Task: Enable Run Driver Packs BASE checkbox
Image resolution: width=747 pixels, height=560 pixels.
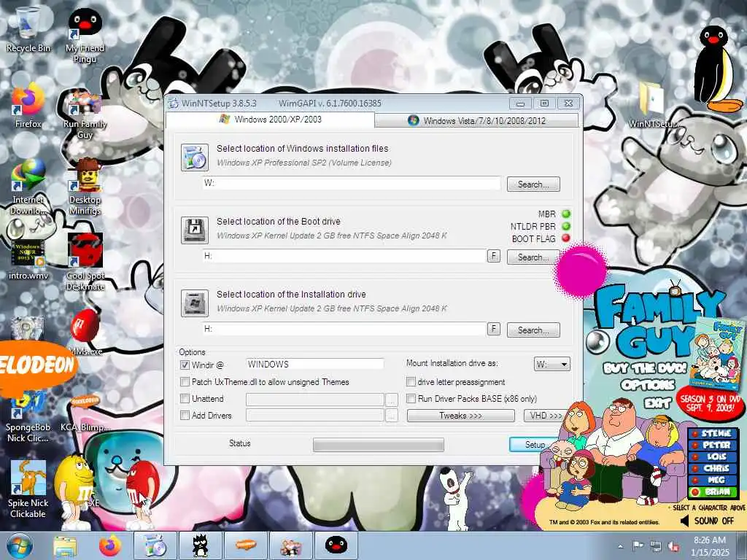Action: tap(411, 399)
